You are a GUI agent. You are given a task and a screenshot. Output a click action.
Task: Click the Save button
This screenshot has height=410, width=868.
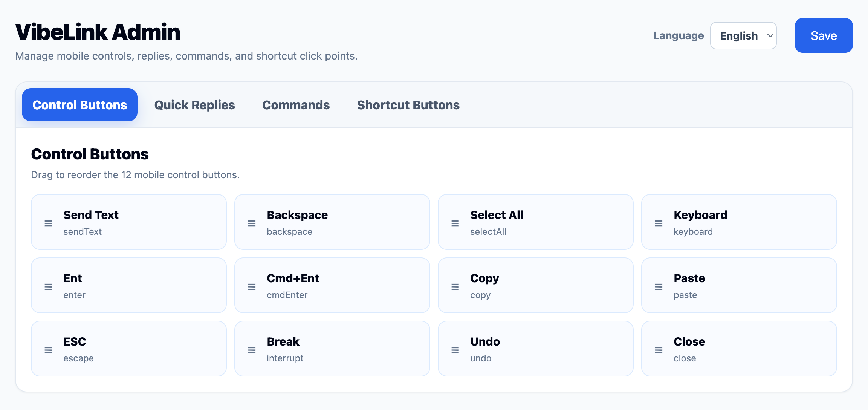pyautogui.click(x=824, y=35)
